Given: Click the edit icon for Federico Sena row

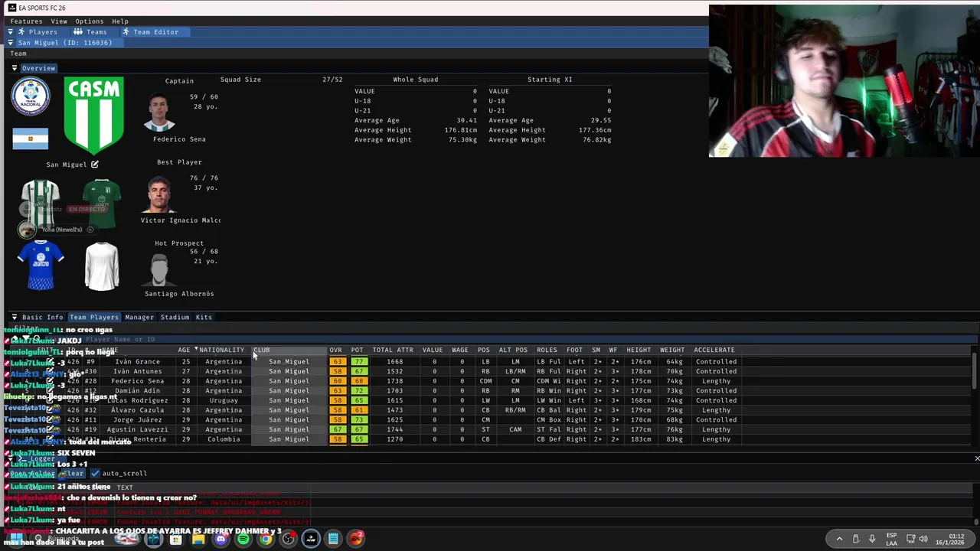Looking at the screenshot, I should [51, 381].
